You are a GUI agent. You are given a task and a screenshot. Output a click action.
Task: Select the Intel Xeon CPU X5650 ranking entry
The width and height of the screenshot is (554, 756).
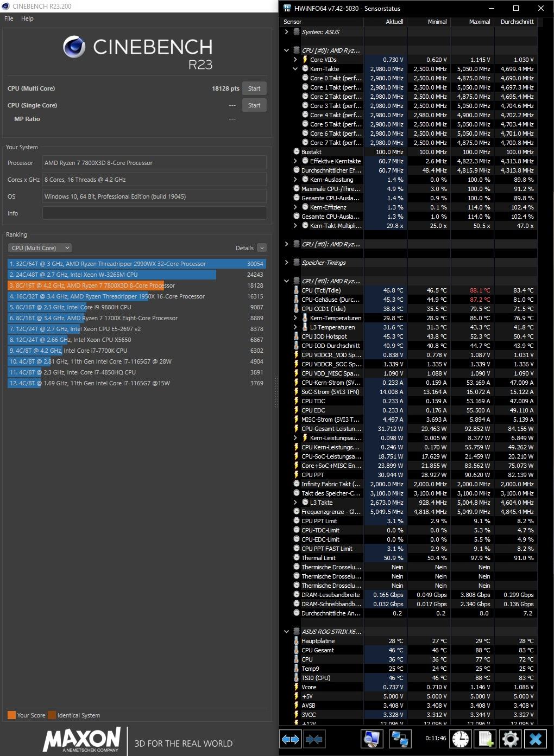137,340
